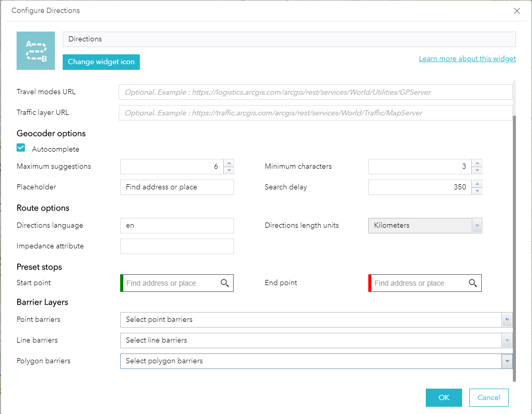Click the Directions widget icon image

36,51
